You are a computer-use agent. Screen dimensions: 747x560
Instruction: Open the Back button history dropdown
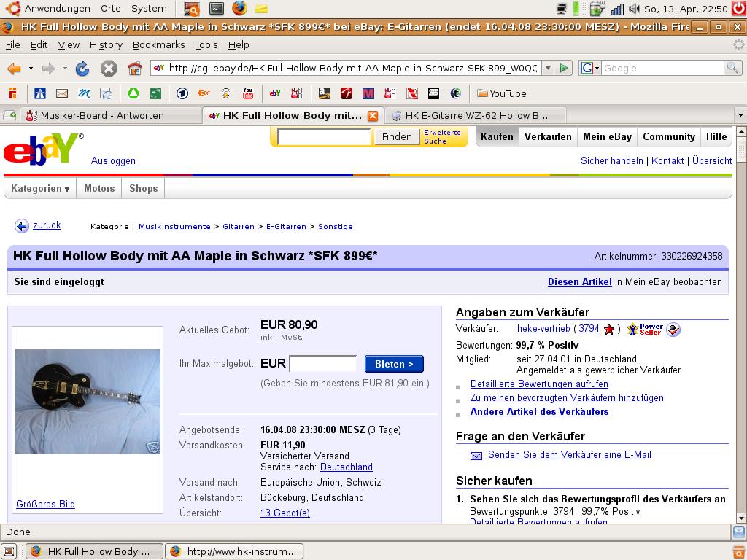pos(31,69)
